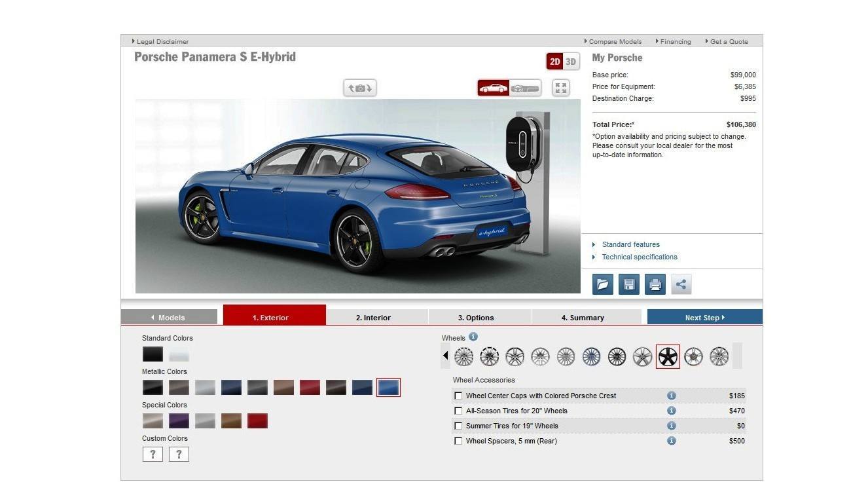Click the $470 price for All-Season Tires
This screenshot has height=486, width=868.
pyautogui.click(x=737, y=411)
